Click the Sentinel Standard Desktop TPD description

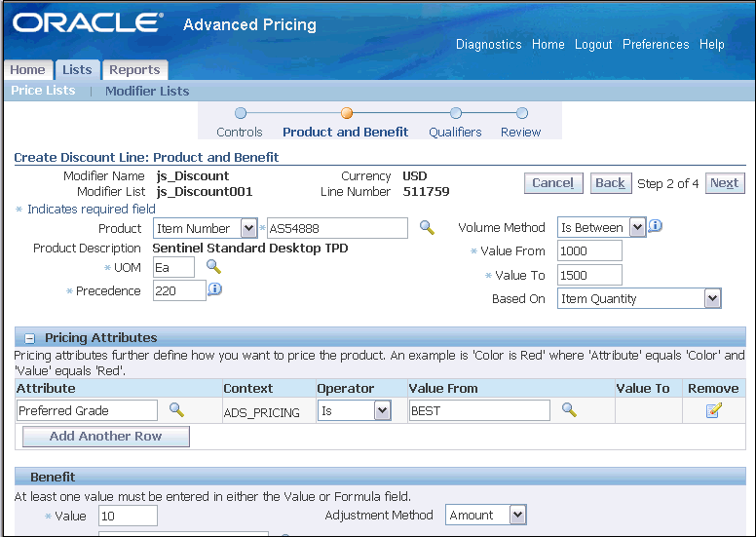coord(250,248)
